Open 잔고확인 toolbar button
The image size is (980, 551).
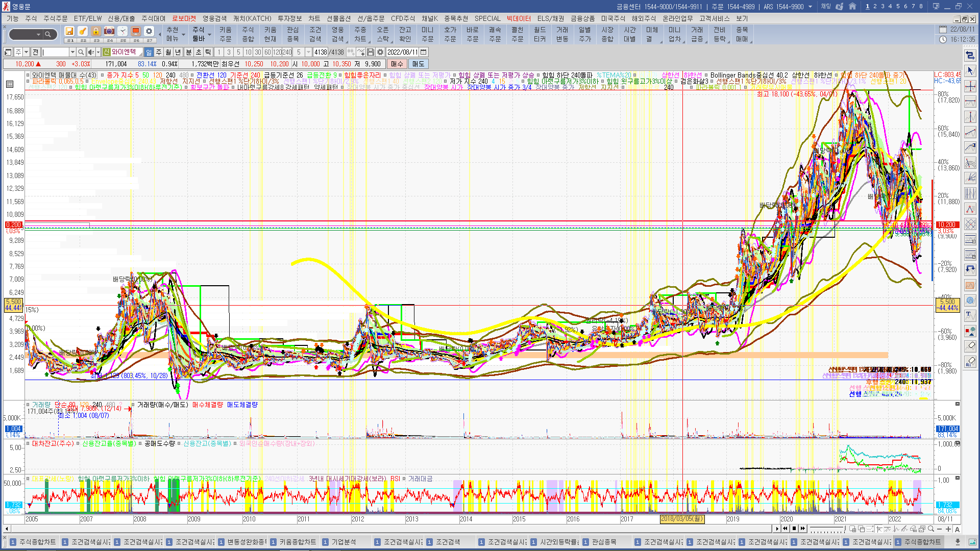405,34
